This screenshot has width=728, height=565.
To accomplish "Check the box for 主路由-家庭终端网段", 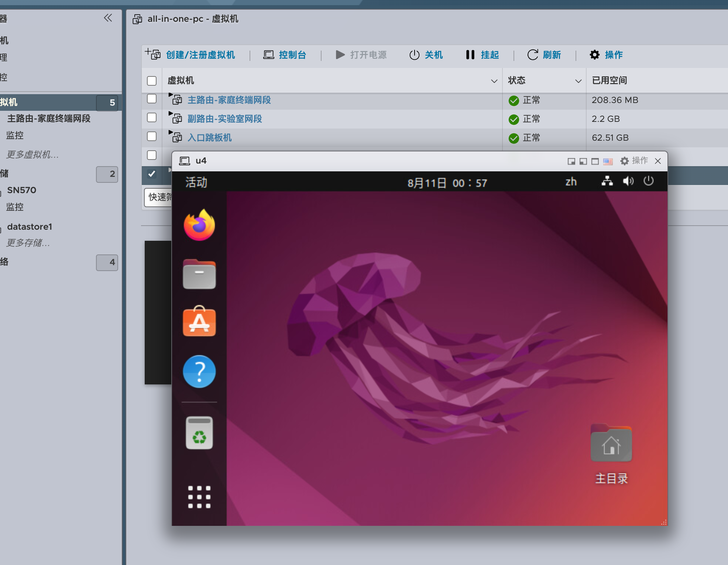I will click(152, 99).
